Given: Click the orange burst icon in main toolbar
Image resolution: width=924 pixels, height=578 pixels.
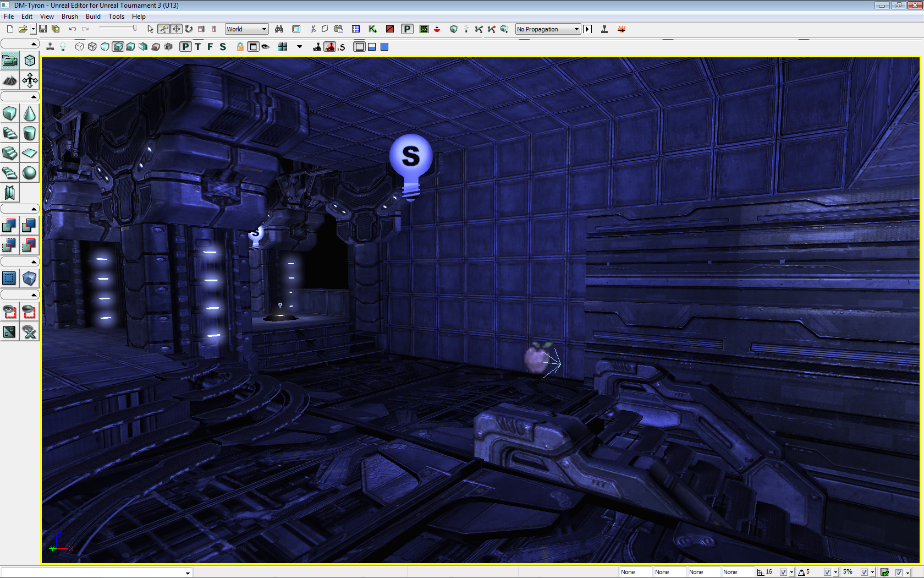Looking at the screenshot, I should (x=621, y=29).
